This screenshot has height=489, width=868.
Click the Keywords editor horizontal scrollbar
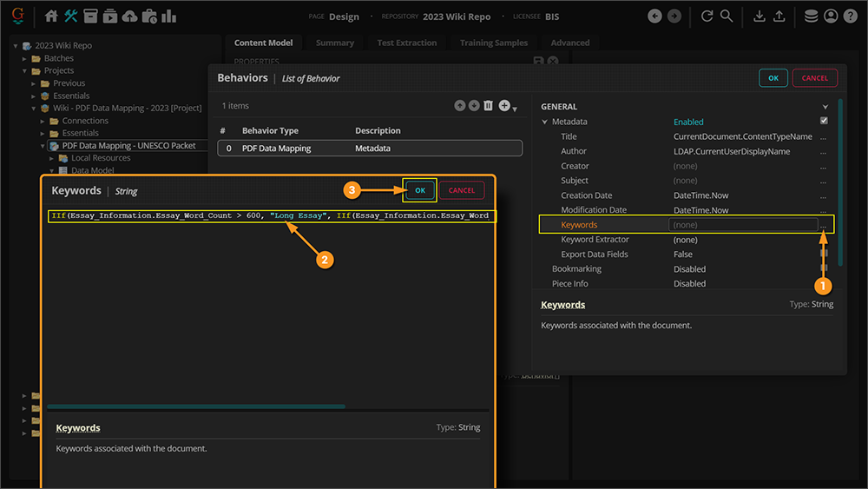pyautogui.click(x=195, y=406)
